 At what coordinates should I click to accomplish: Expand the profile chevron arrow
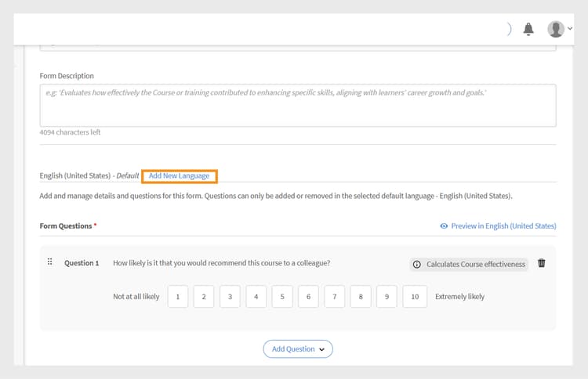(x=570, y=29)
